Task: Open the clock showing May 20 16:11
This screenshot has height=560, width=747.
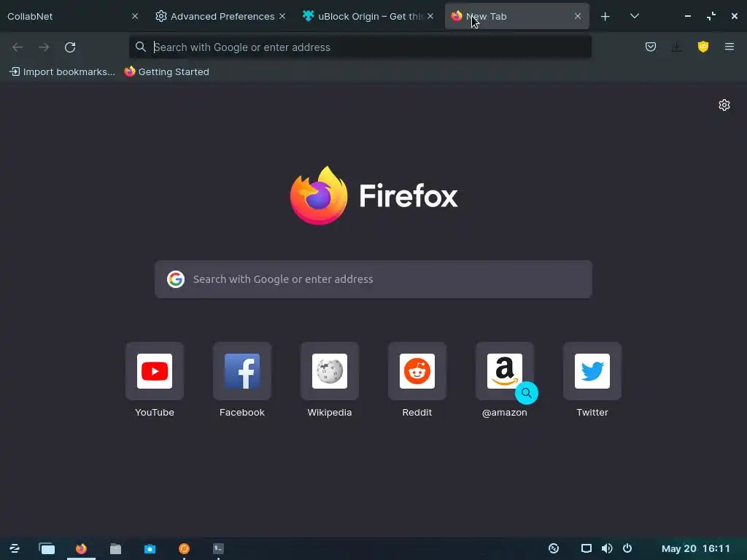Action: [695, 548]
